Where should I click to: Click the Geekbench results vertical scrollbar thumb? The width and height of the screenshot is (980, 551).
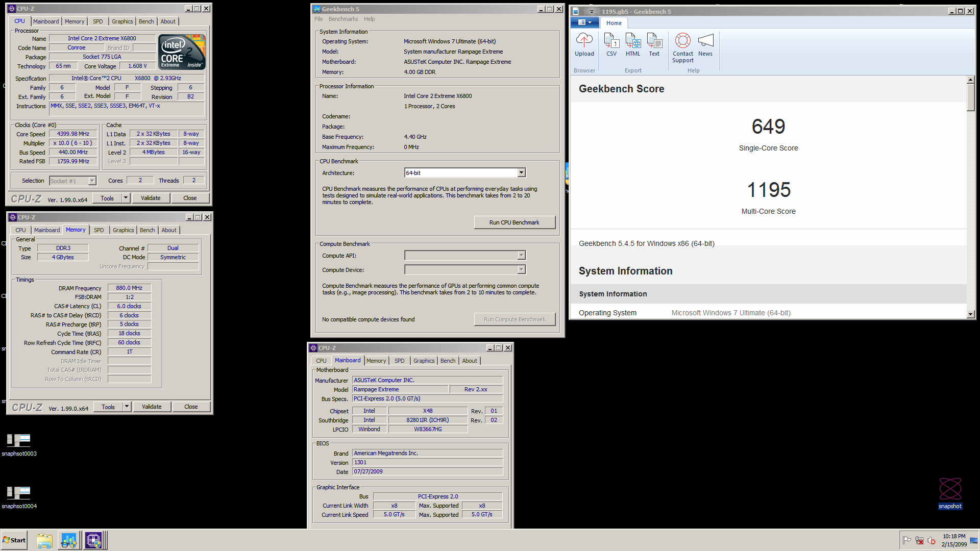[x=971, y=97]
